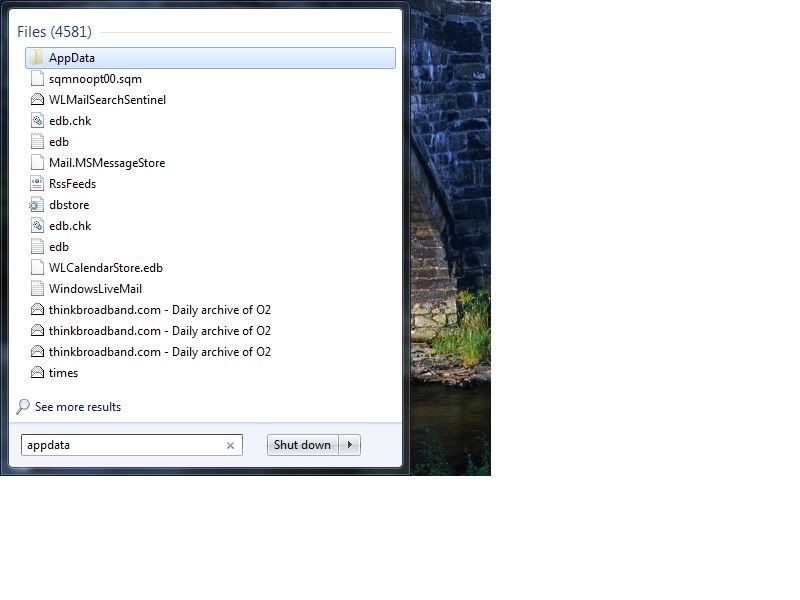Click the dbstore gear file icon

coord(36,205)
